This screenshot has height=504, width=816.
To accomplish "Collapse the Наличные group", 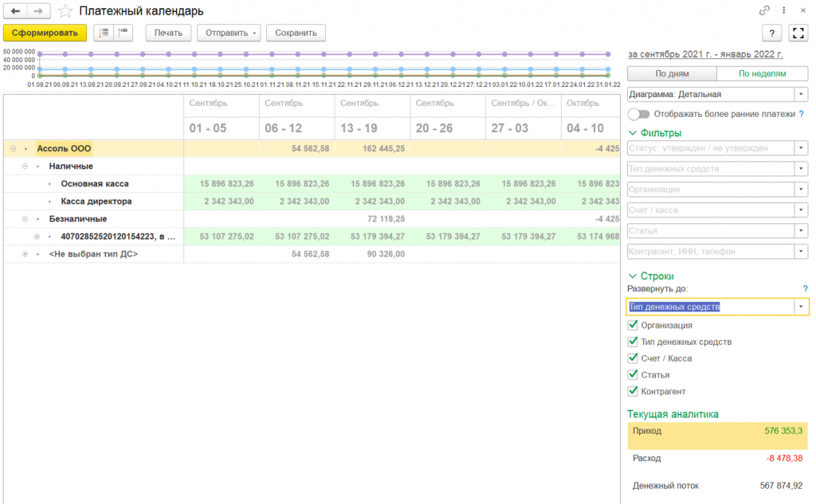I will click(25, 166).
